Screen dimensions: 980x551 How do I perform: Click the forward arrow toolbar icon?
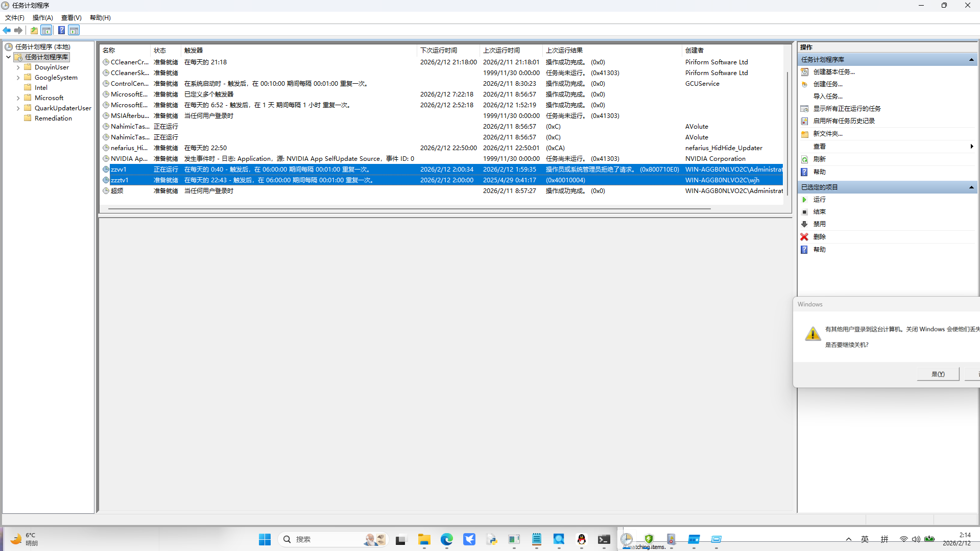18,31
